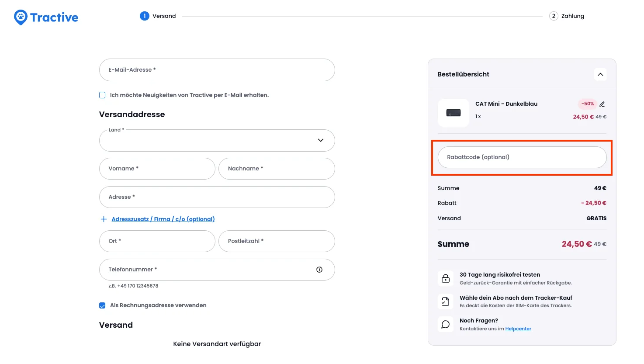Open the Land country dropdown
The image size is (644, 364).
[x=217, y=140]
